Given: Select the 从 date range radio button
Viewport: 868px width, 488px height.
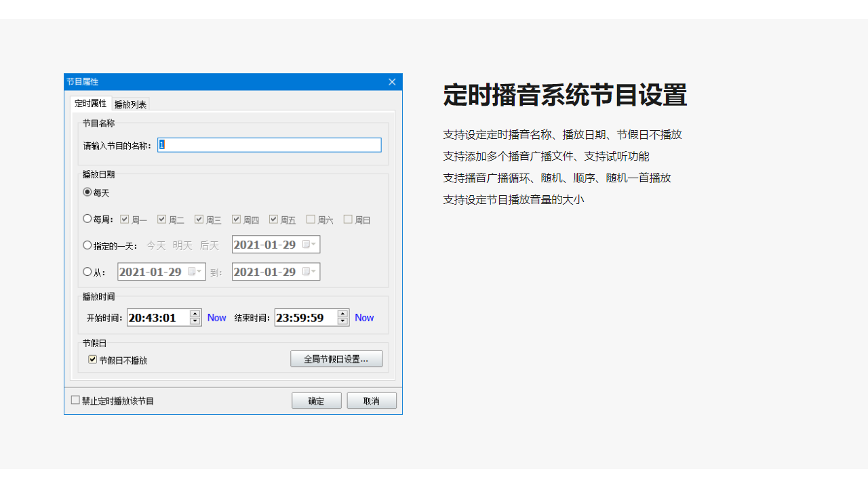Looking at the screenshot, I should (87, 272).
